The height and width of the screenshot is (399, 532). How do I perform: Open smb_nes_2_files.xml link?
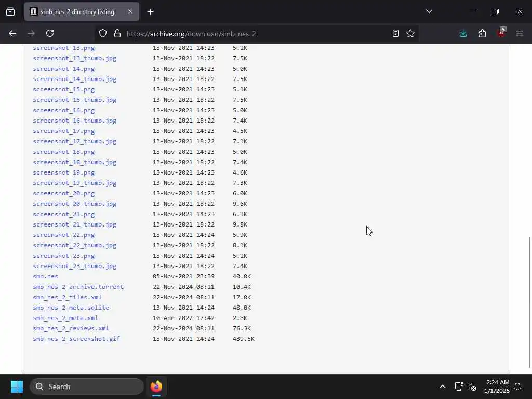(67, 297)
